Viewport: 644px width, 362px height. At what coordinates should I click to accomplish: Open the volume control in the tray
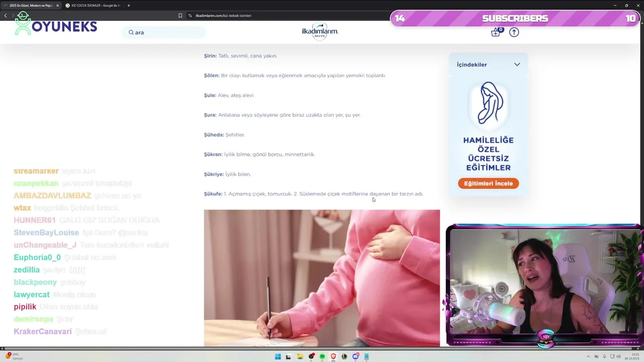pyautogui.click(x=619, y=356)
